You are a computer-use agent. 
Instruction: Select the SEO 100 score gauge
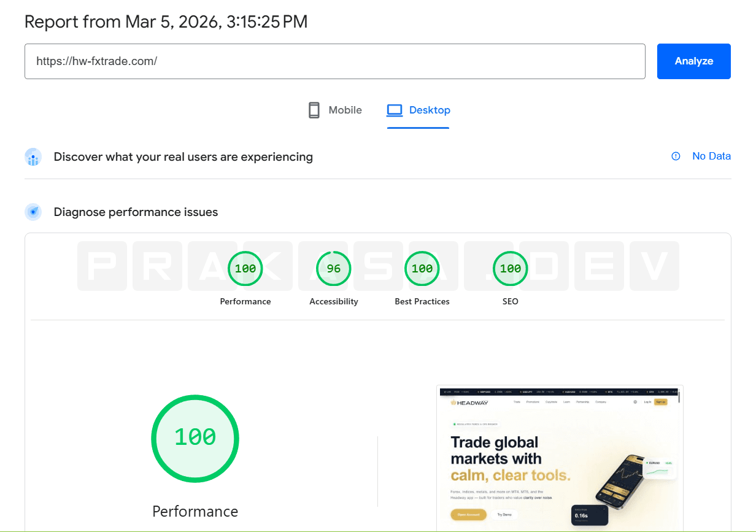[510, 268]
